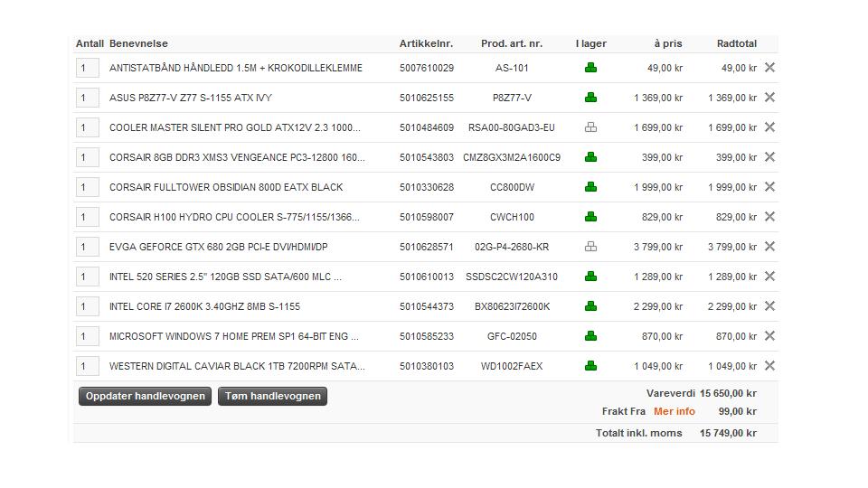Click the Oppdater handlevognen button

tap(145, 396)
